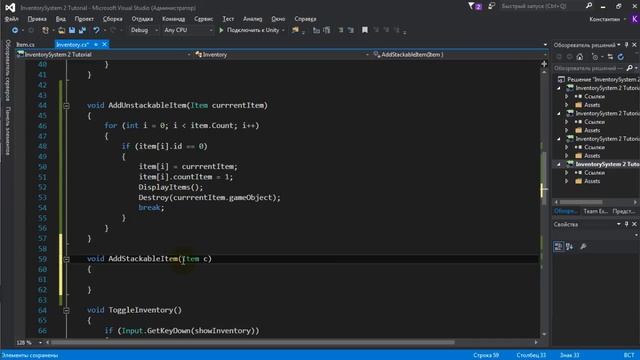Click DisplayItems(); on line 52

[x=170, y=187]
